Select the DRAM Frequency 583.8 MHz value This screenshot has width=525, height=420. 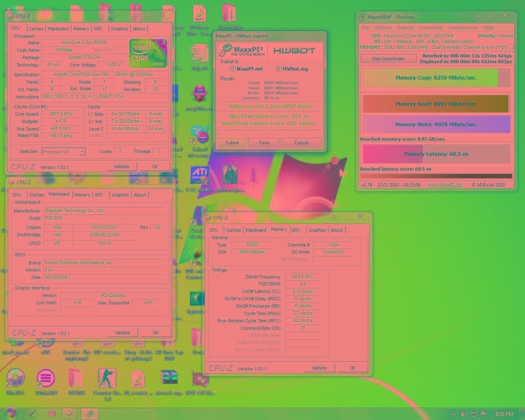303,277
